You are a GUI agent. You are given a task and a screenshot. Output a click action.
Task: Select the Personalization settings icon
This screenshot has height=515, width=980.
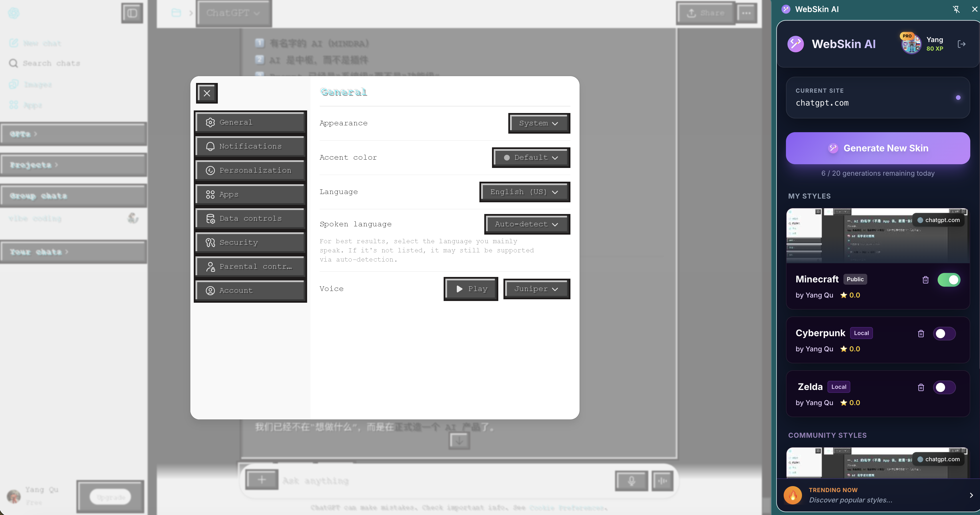click(x=211, y=170)
